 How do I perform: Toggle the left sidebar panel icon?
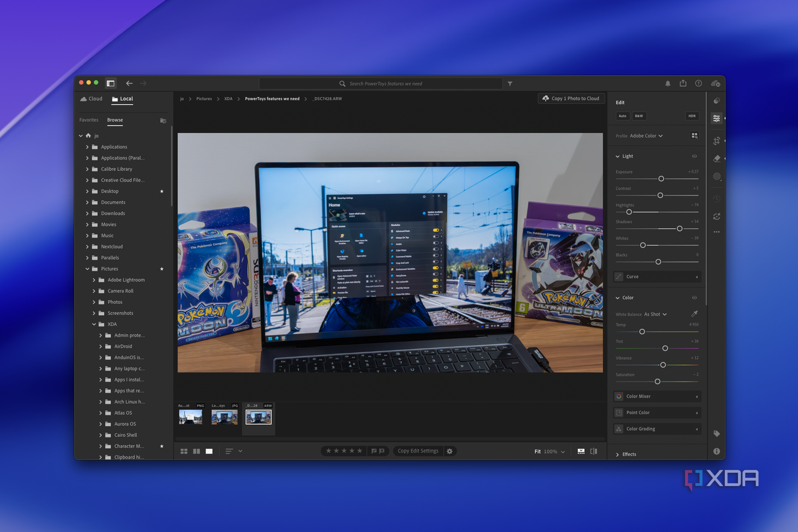[x=110, y=83]
